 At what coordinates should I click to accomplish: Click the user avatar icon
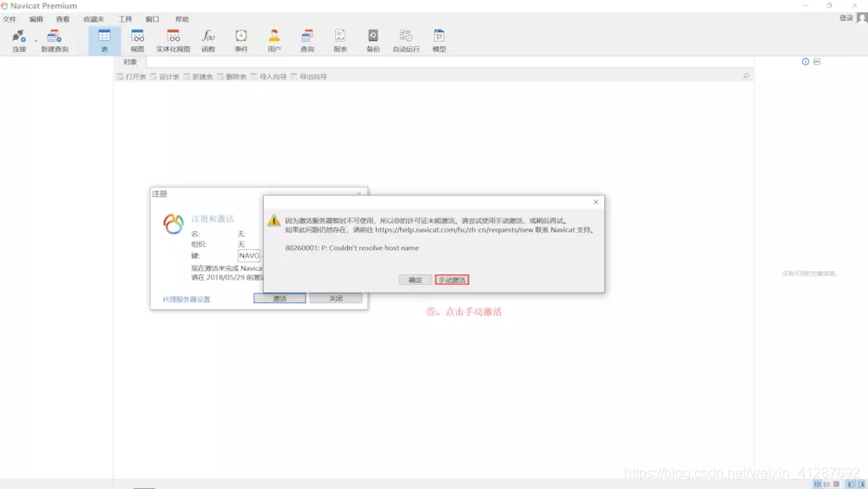click(x=862, y=18)
